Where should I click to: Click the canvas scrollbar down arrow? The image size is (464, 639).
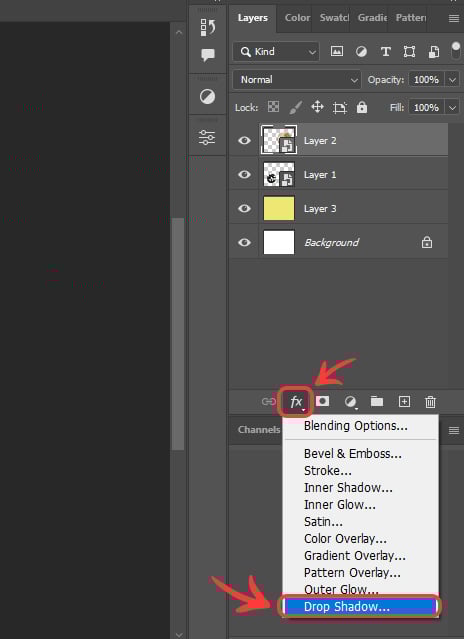point(178,635)
